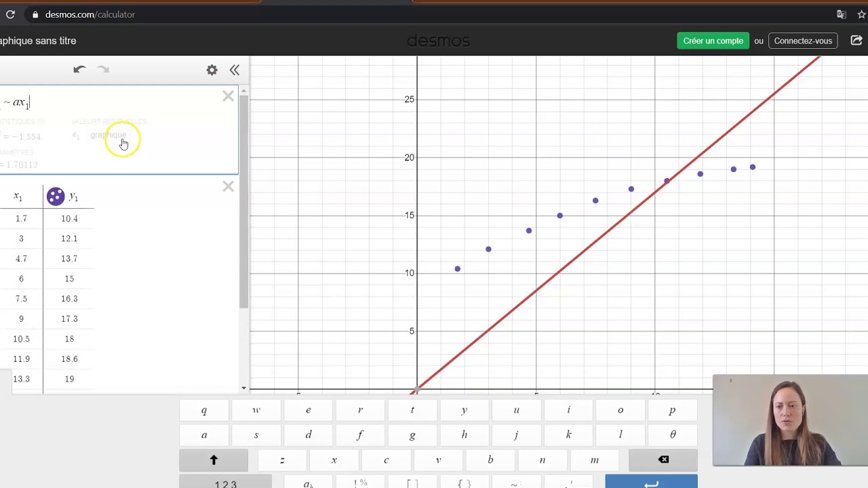Reload the browser page
The height and width of the screenshot is (488, 868).
[x=10, y=14]
